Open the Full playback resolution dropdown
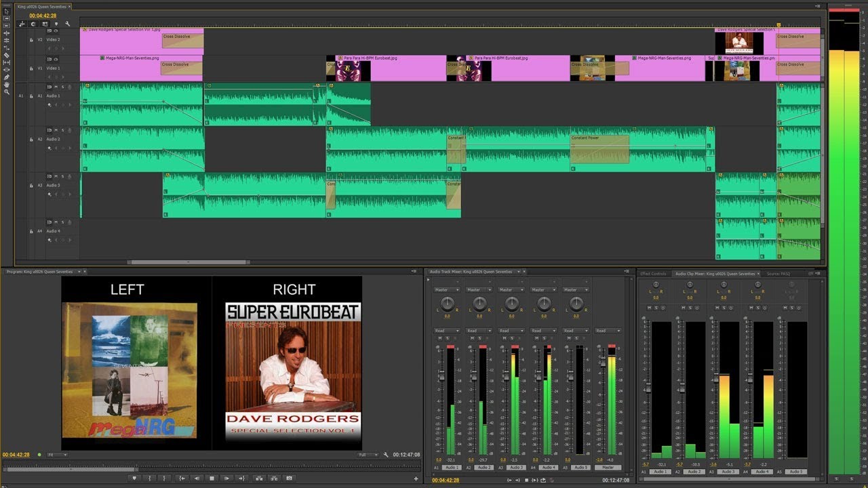Viewport: 868px width, 488px height. 368,455
